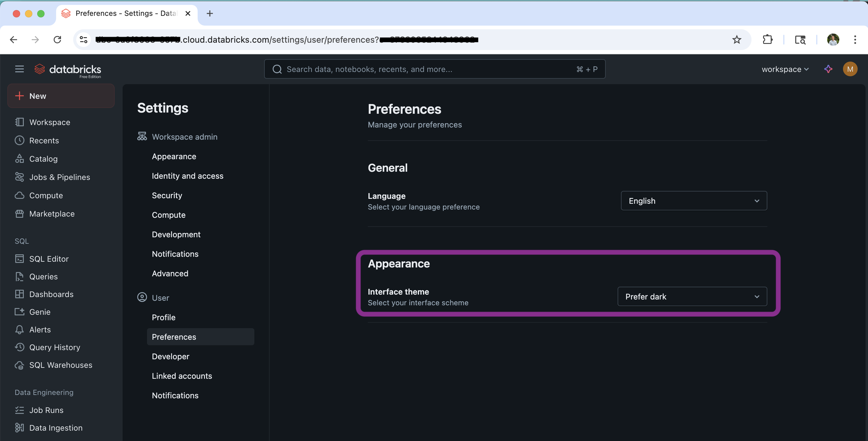
Task: Click the SQL Editor icon
Action: (20, 259)
